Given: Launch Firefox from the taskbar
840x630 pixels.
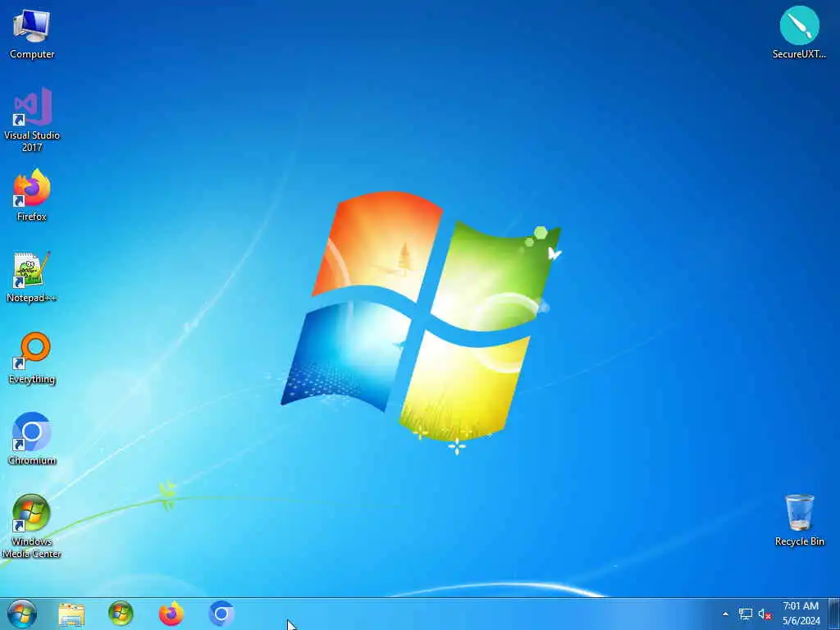Looking at the screenshot, I should 171,614.
